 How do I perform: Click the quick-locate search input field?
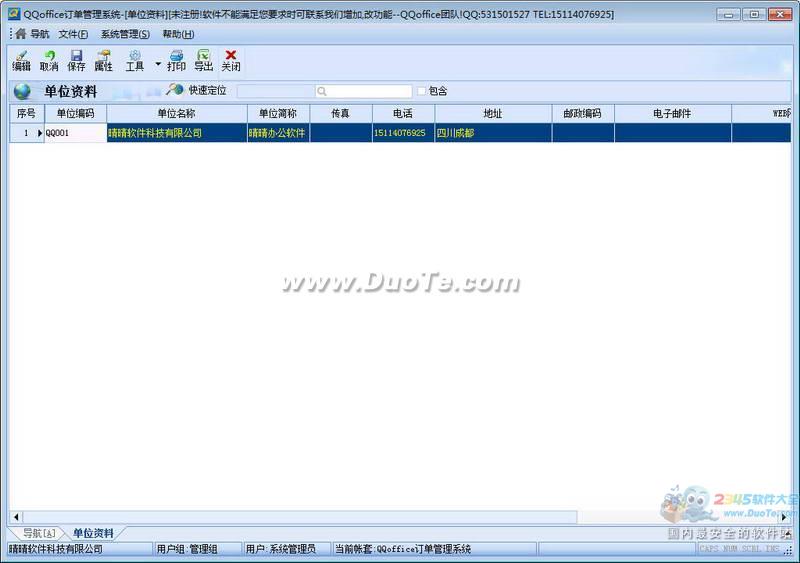click(363, 91)
